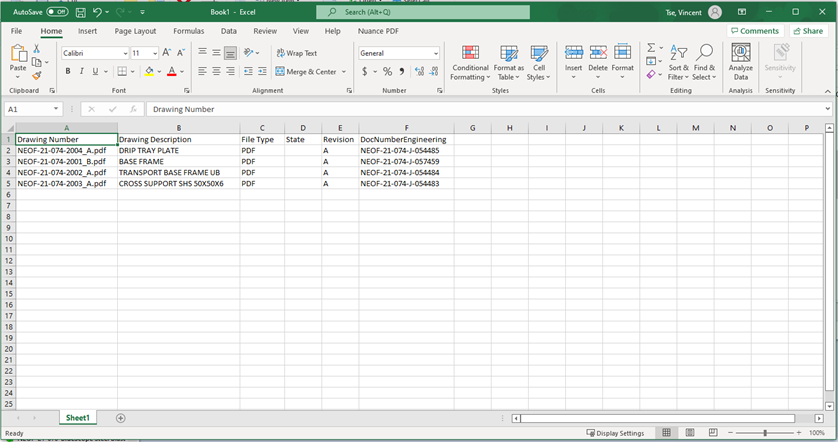Switch to Normal view in status bar
Image resolution: width=838 pixels, height=442 pixels.
point(666,432)
